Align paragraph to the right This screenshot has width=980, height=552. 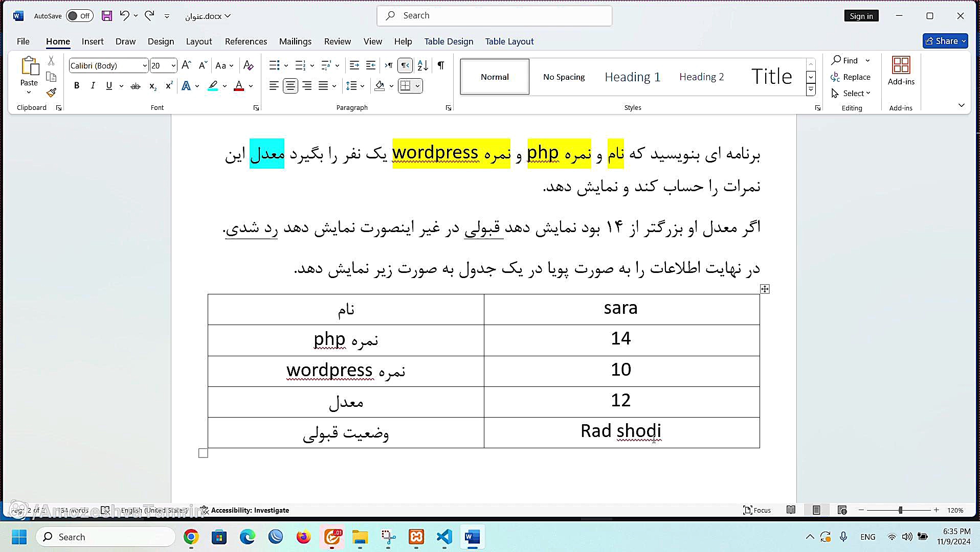point(307,86)
